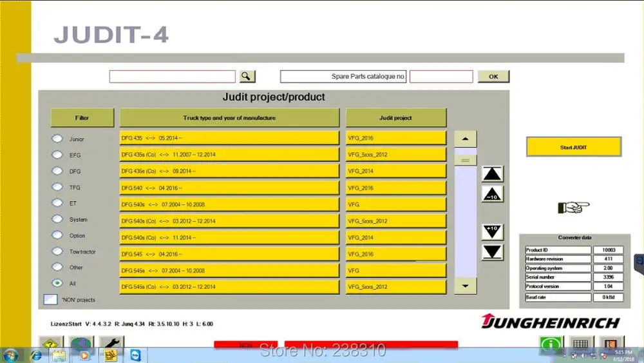Select the Junior filter radio button
The image size is (644, 363).
click(x=57, y=139)
